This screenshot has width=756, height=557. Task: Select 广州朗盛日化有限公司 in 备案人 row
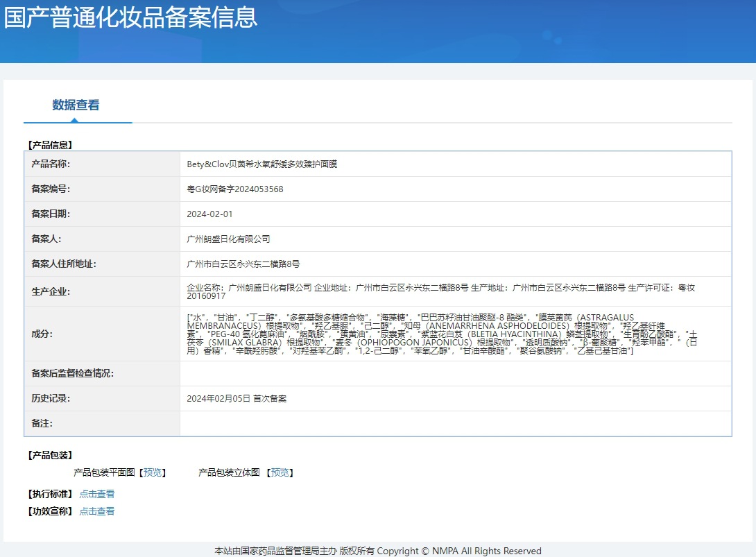click(x=228, y=239)
